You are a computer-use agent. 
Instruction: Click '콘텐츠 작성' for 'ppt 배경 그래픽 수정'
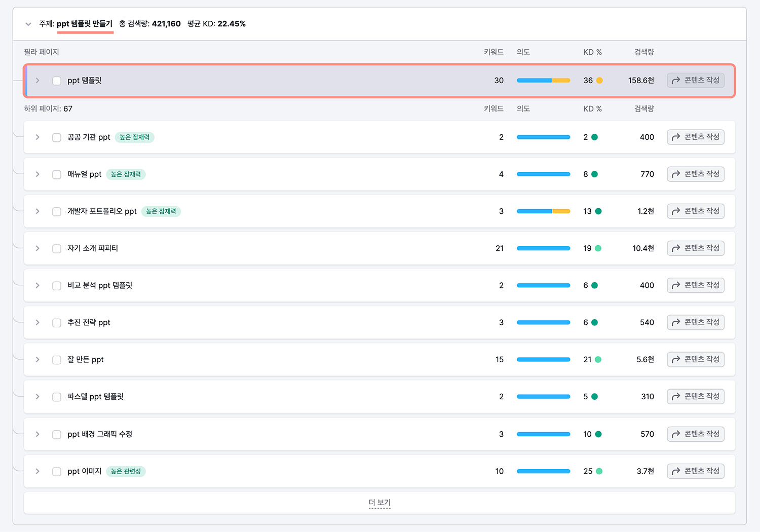[696, 434]
